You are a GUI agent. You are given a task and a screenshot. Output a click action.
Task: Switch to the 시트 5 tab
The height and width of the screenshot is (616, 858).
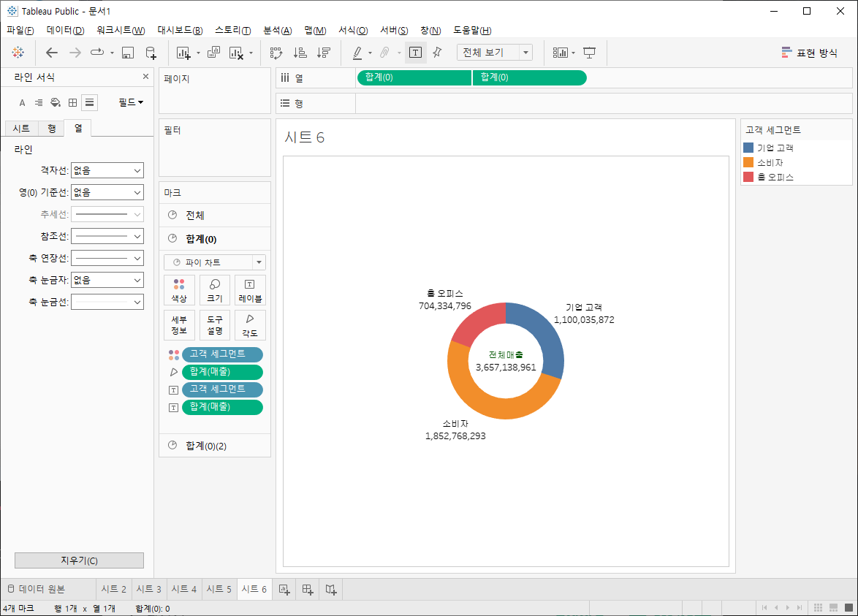coord(219,589)
